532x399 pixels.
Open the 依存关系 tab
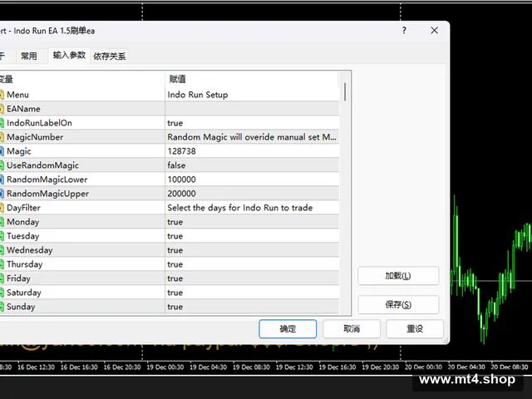(109, 57)
